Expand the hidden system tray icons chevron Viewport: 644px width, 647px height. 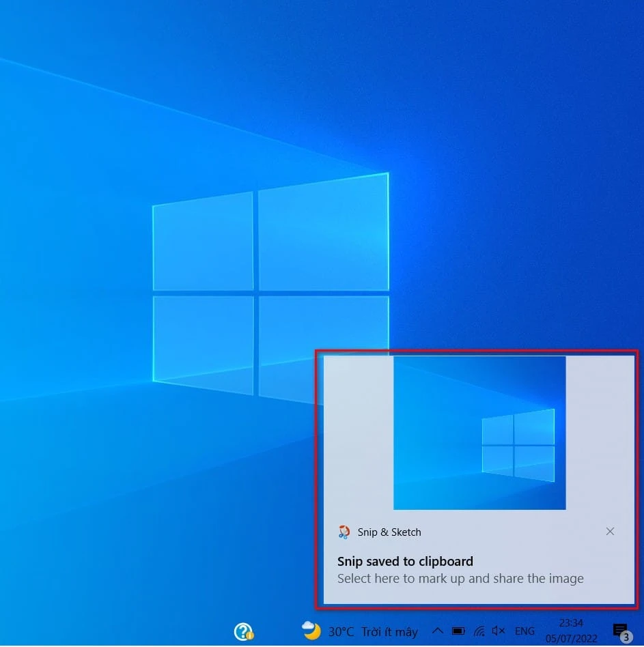pos(438,631)
